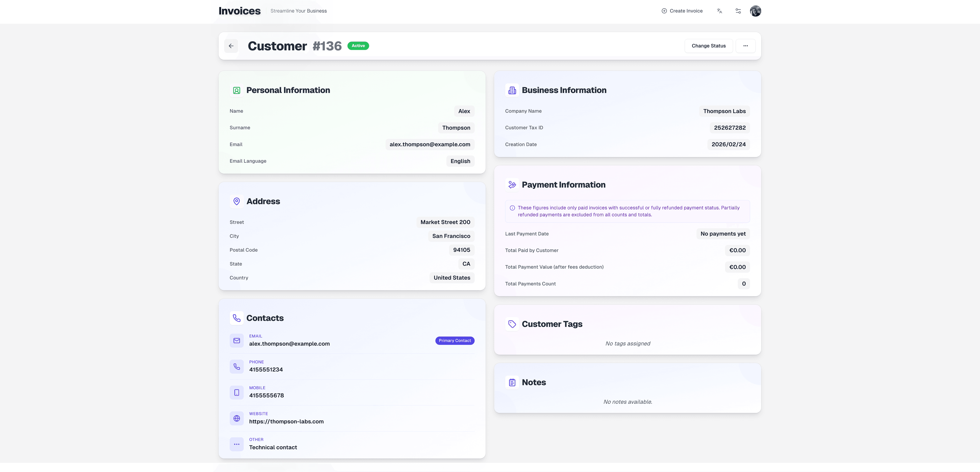Visit the thompson-labs.com website link
The height and width of the screenshot is (472, 980).
286,422
